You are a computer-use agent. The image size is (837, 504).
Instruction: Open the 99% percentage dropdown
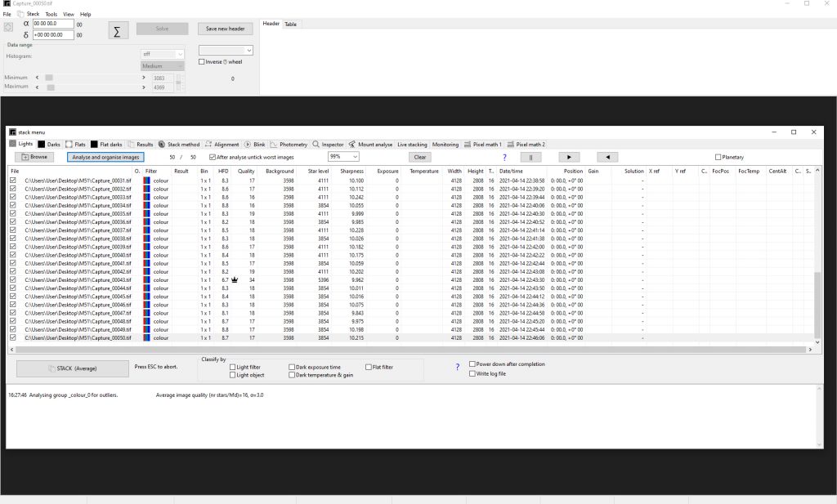pos(343,157)
